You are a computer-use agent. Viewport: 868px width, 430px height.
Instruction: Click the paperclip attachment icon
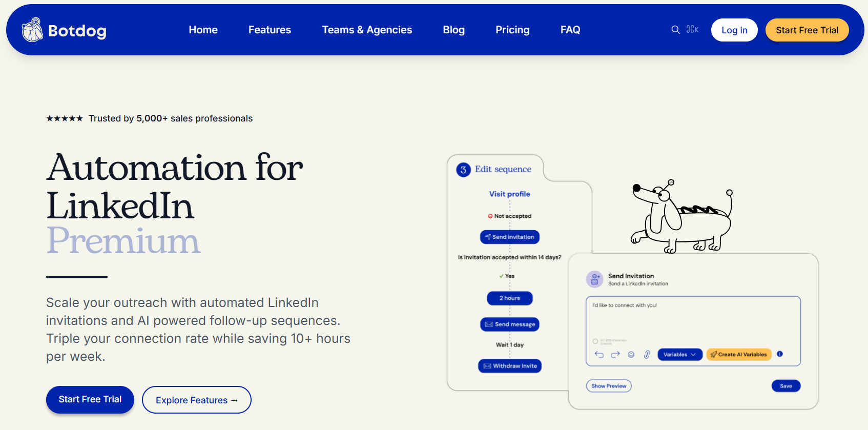(647, 354)
